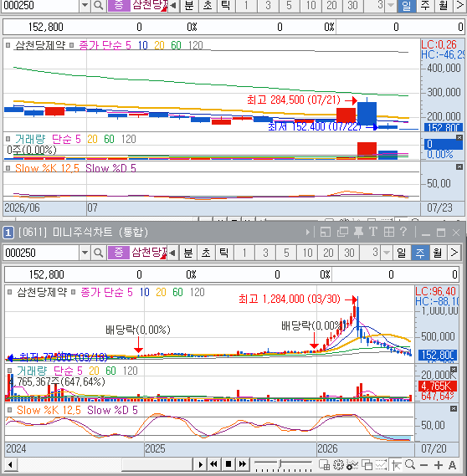467x476 pixels.
Task: Click the 10 interval button in lower window
Action: [307, 253]
